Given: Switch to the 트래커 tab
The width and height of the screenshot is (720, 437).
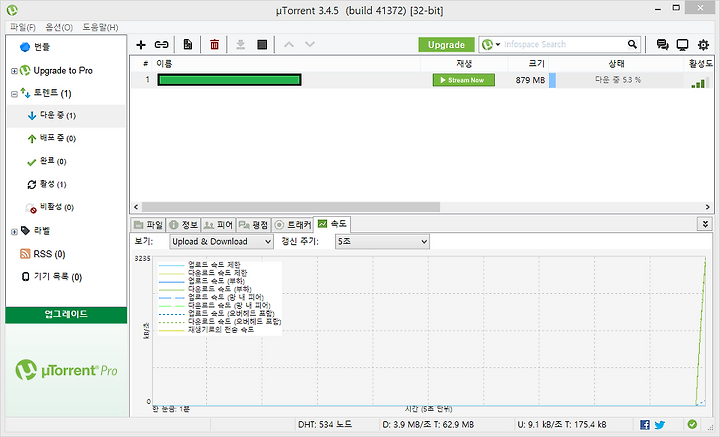Looking at the screenshot, I should tap(292, 225).
